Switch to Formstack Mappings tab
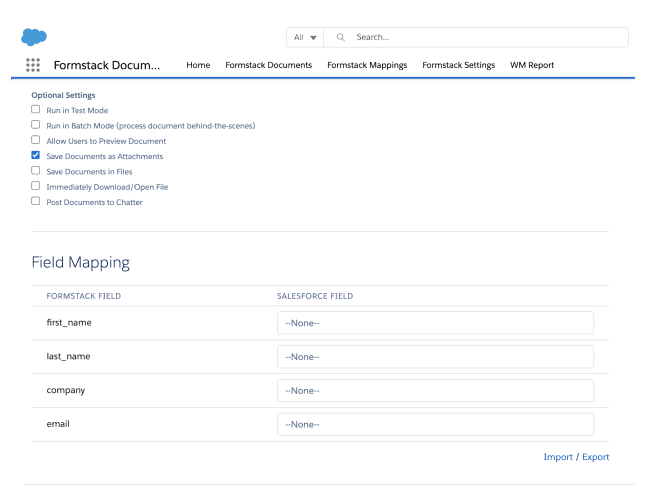Image resolution: width=648 pixels, height=504 pixels. coord(366,65)
